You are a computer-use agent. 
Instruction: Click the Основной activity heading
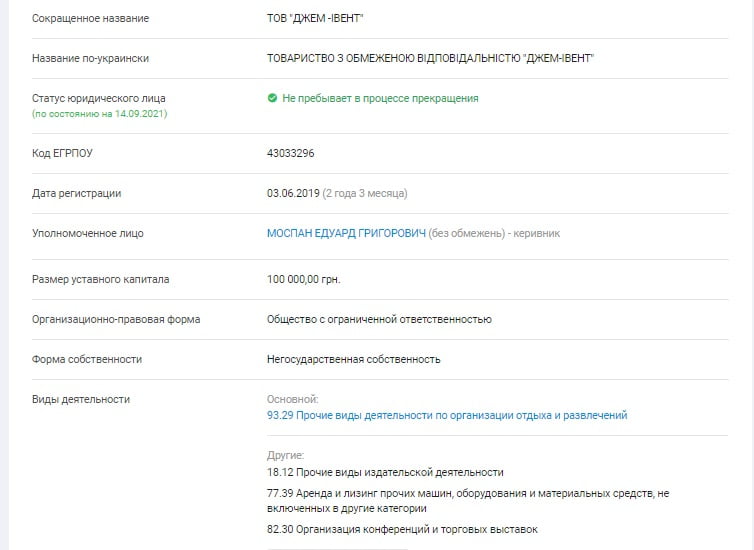[x=292, y=400]
